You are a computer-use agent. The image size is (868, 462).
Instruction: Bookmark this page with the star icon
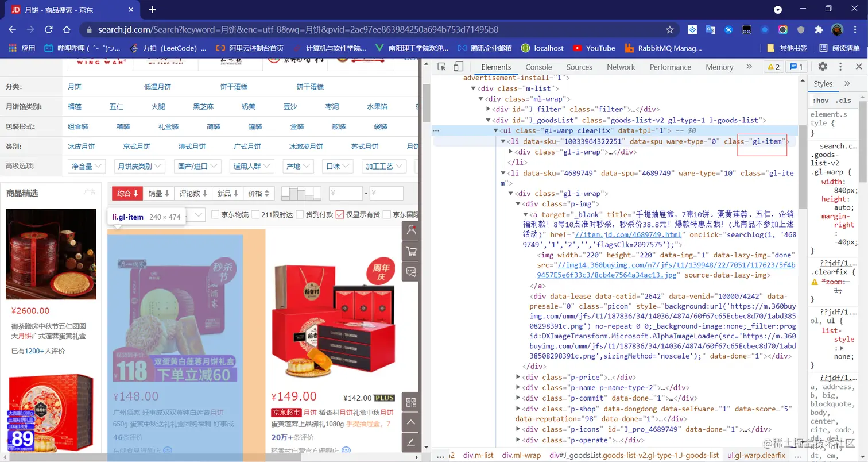669,29
